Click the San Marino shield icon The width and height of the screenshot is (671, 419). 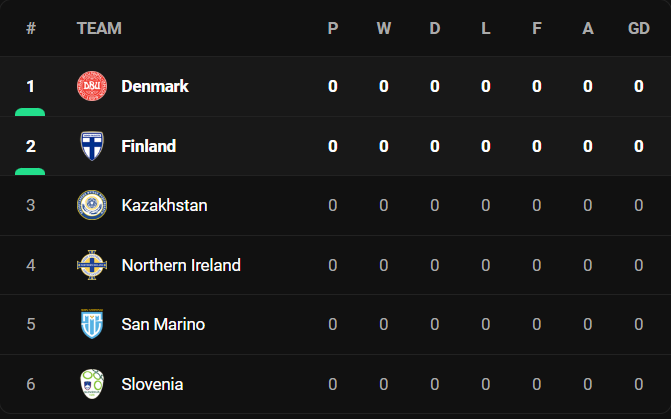tap(92, 324)
